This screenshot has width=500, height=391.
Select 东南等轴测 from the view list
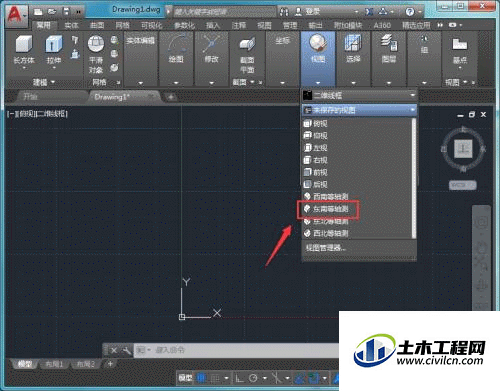click(x=328, y=209)
